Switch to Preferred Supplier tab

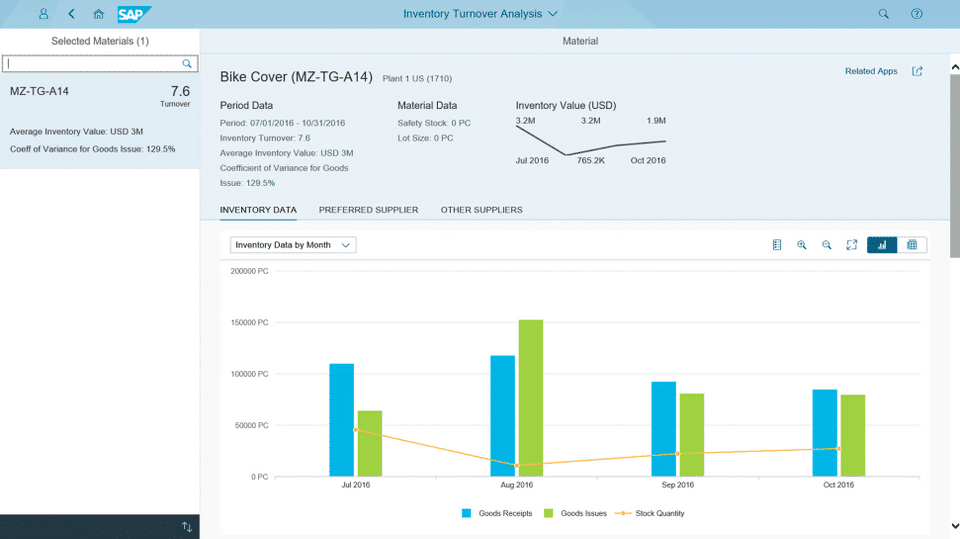(368, 210)
